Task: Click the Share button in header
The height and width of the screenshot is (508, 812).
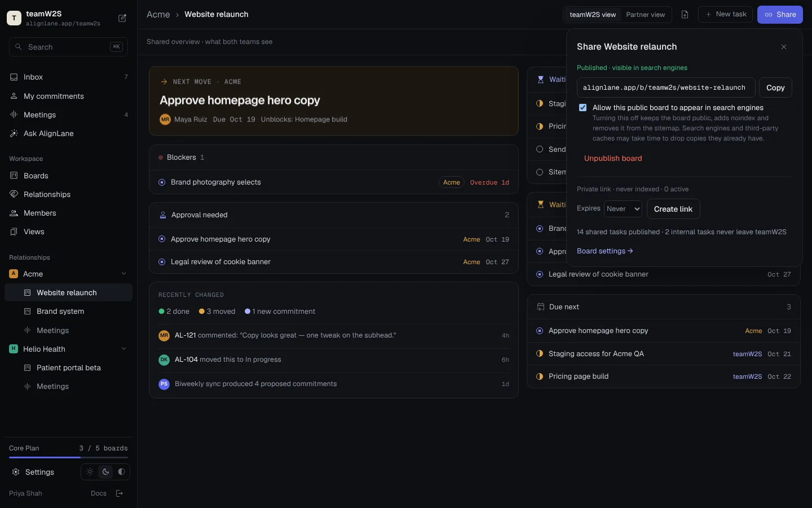Action: pos(780,15)
